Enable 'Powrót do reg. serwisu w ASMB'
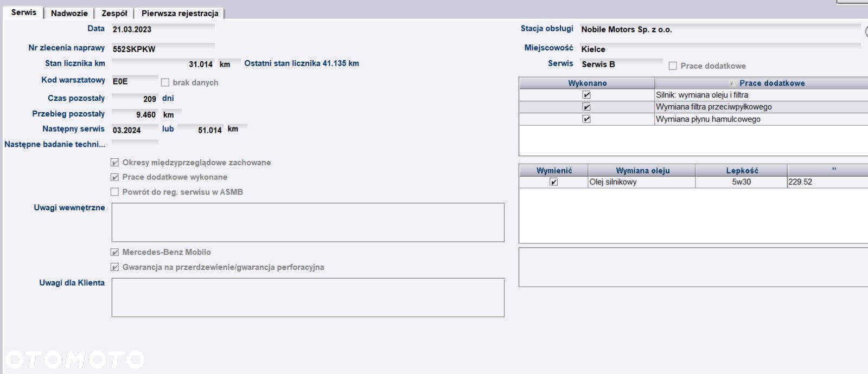The image size is (868, 374). (114, 192)
